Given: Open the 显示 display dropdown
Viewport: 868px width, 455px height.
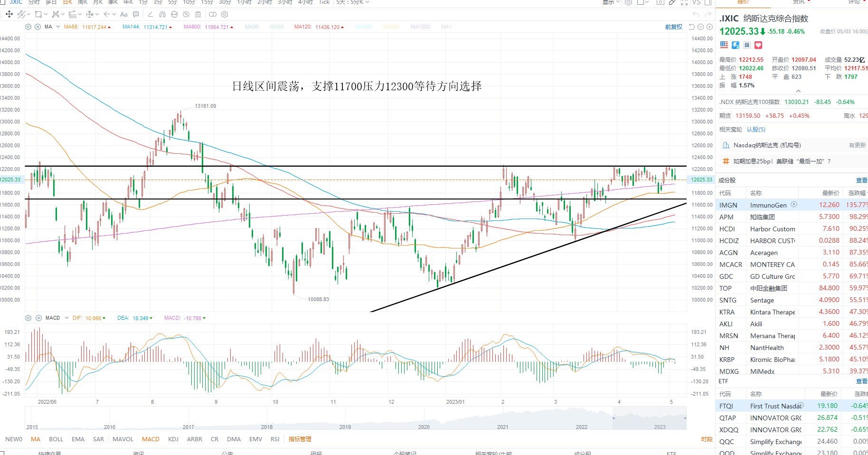Looking at the screenshot, I should point(611,2).
